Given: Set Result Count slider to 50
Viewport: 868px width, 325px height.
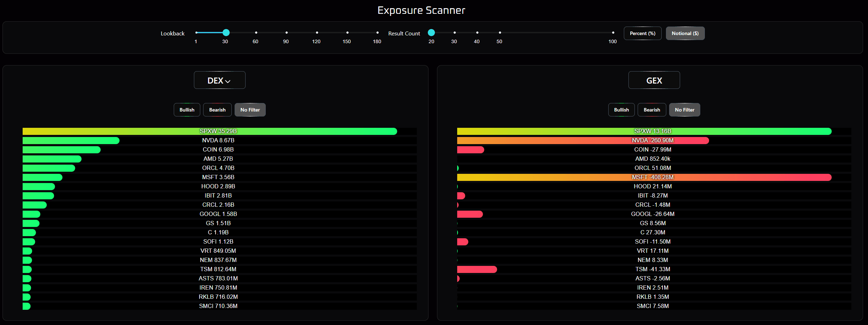Looking at the screenshot, I should tap(500, 33).
